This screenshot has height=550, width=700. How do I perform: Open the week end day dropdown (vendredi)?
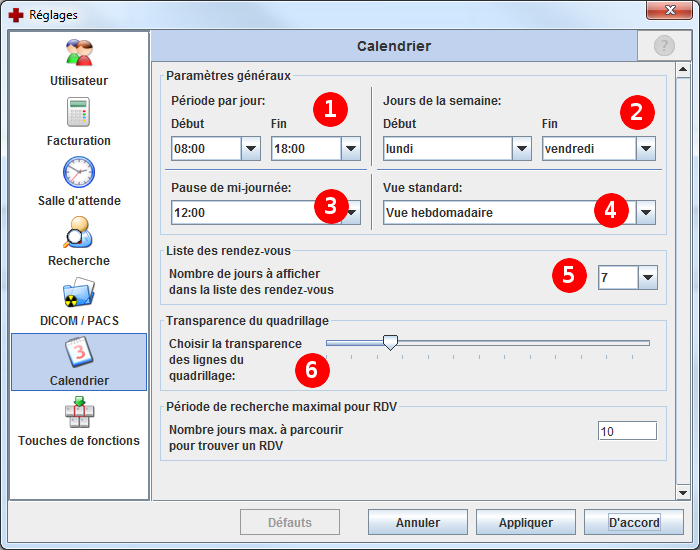click(646, 150)
